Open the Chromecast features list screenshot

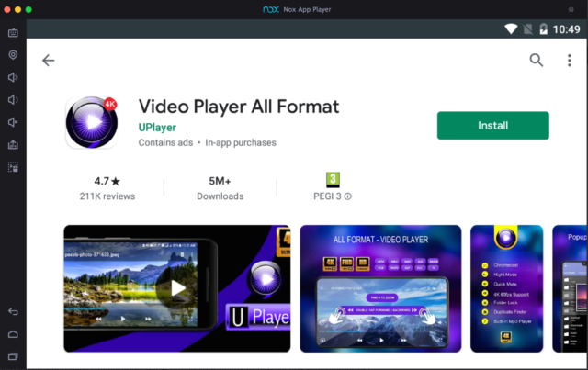tap(506, 288)
